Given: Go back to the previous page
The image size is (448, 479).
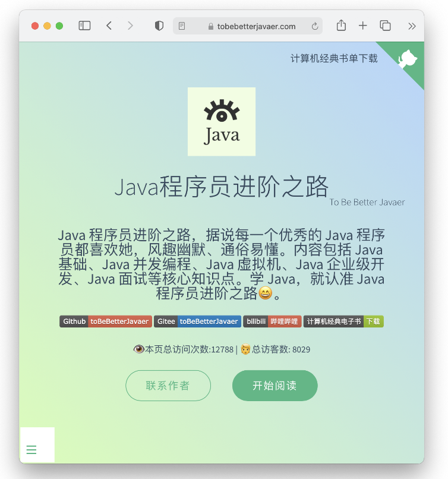Looking at the screenshot, I should tap(109, 26).
